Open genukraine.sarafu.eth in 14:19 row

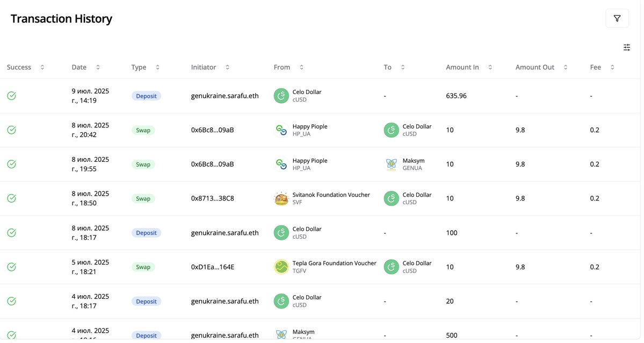[225, 96]
